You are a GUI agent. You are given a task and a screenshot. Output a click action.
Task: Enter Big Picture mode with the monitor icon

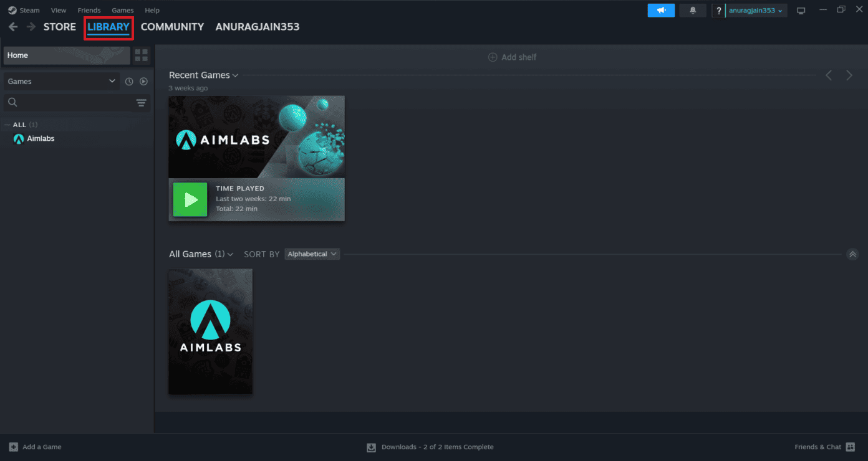801,10
